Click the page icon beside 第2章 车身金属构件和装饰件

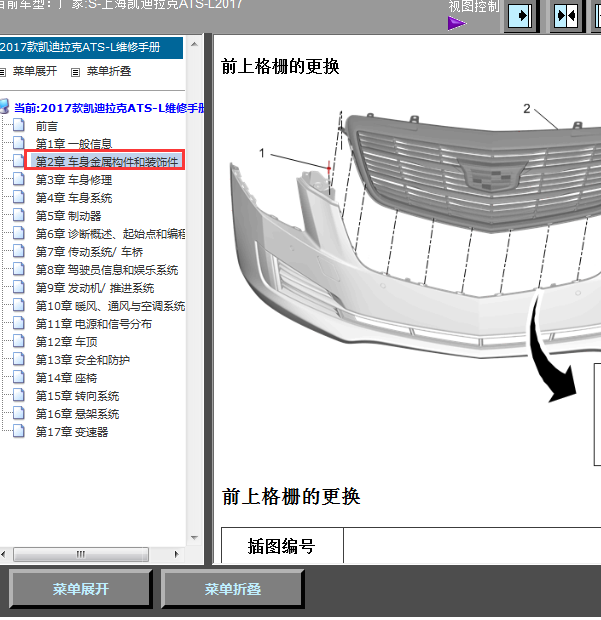click(x=19, y=161)
